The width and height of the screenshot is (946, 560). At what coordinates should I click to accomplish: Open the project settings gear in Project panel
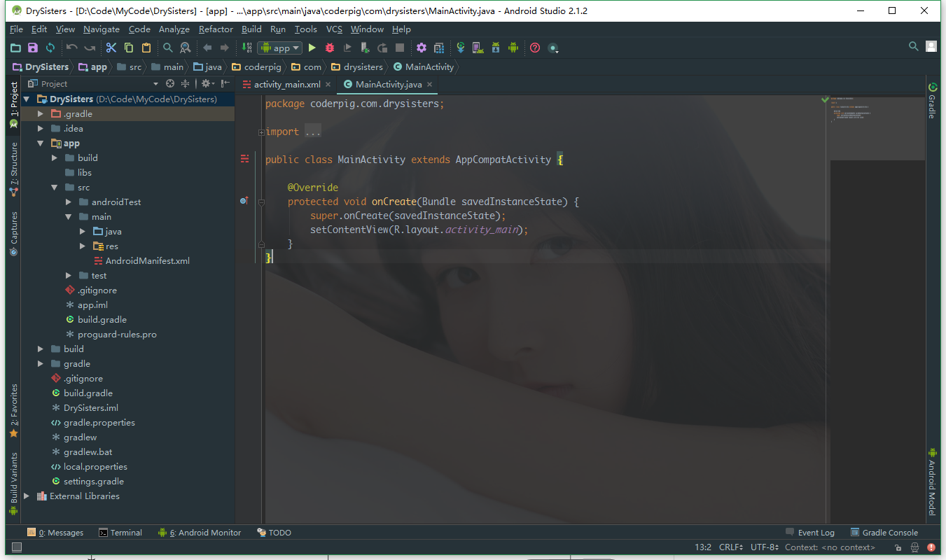click(x=207, y=83)
